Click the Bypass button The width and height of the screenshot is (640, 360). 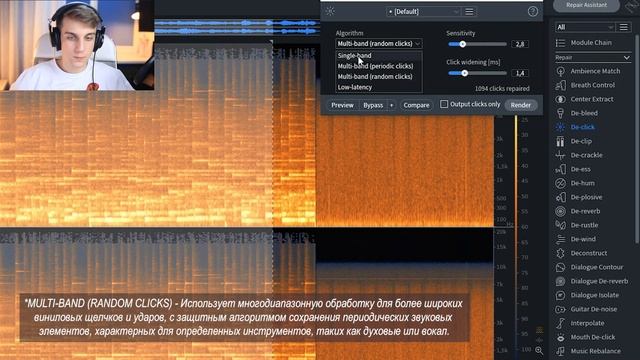pos(373,105)
